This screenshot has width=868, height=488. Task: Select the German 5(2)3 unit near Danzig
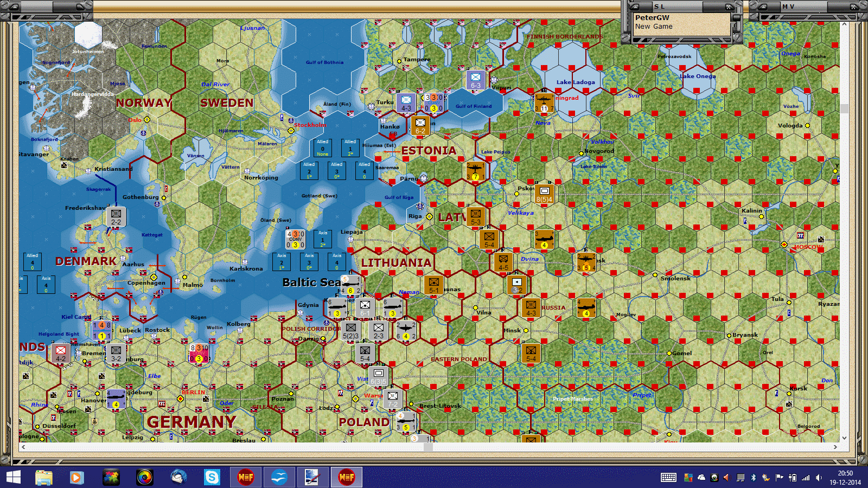(351, 330)
